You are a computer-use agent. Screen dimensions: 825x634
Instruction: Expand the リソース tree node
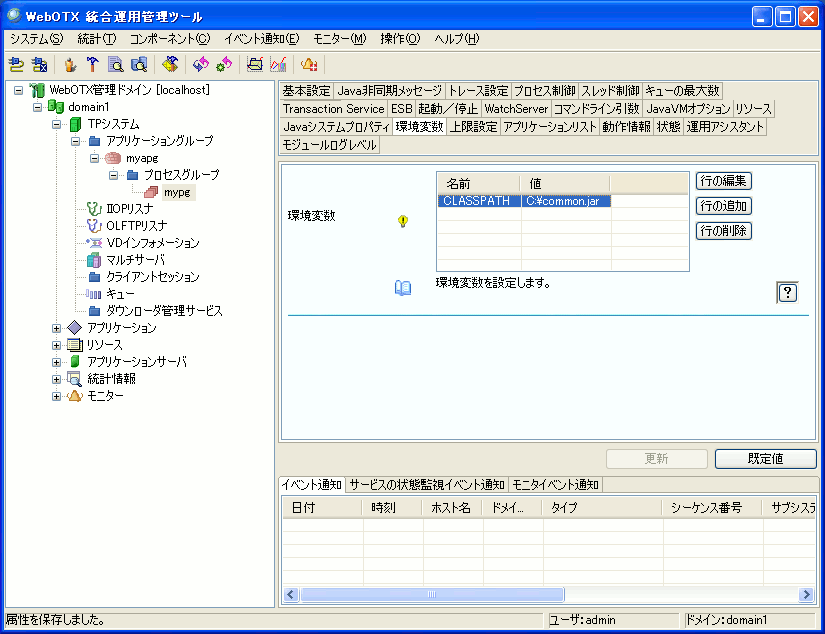pyautogui.click(x=57, y=345)
